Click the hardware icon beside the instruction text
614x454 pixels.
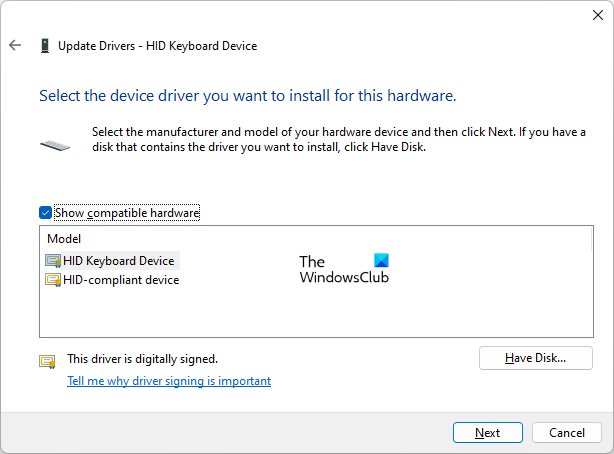click(55, 144)
